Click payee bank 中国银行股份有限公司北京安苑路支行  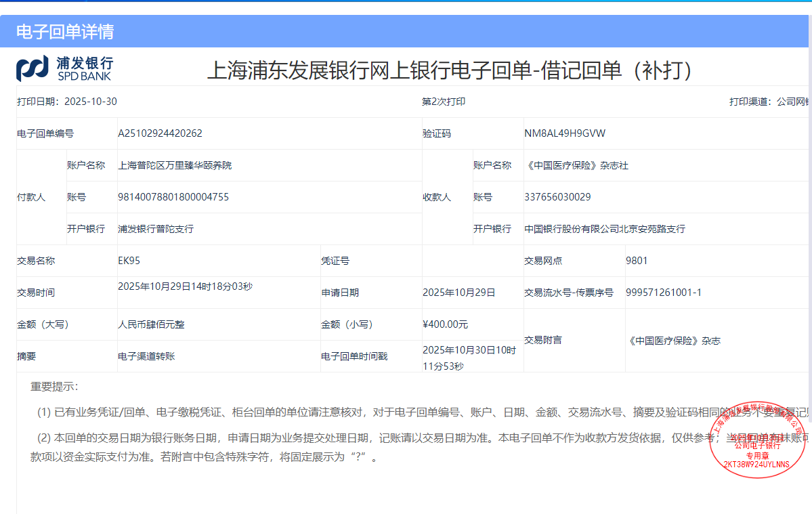pos(605,229)
